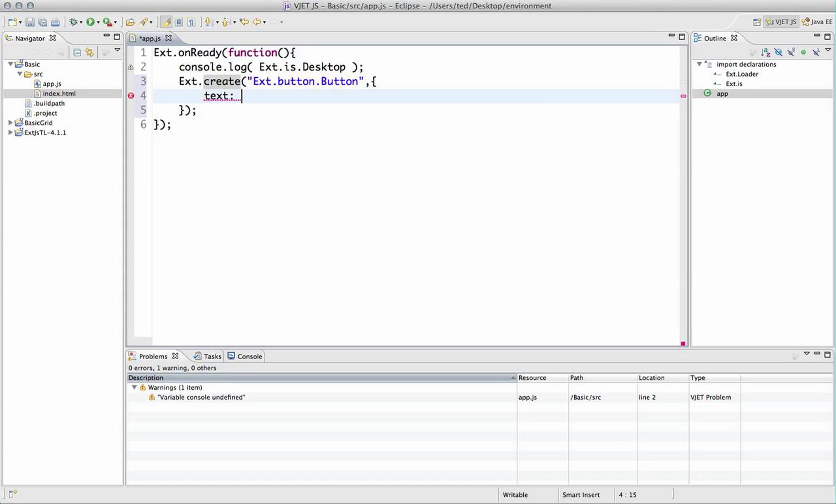Toggle Hide Local Types in Outline
This screenshot has width=836, height=504.
click(816, 53)
